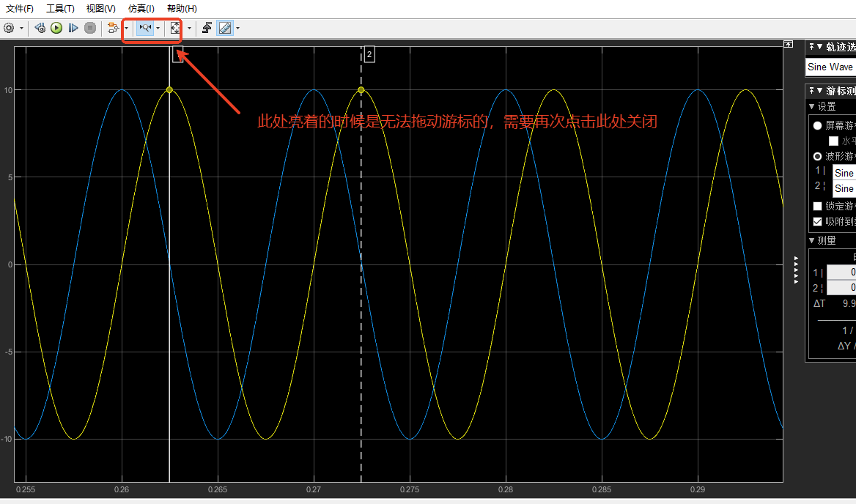Expand the zoom tool dropdown arrow
Viewport: 856px width, 504px height.
(158, 28)
